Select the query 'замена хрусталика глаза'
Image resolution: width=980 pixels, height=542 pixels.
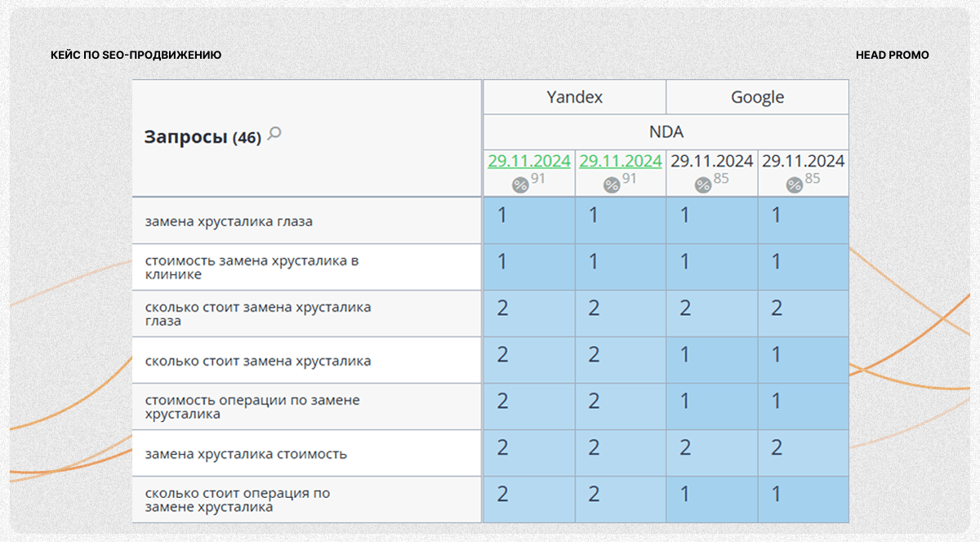[x=229, y=221]
